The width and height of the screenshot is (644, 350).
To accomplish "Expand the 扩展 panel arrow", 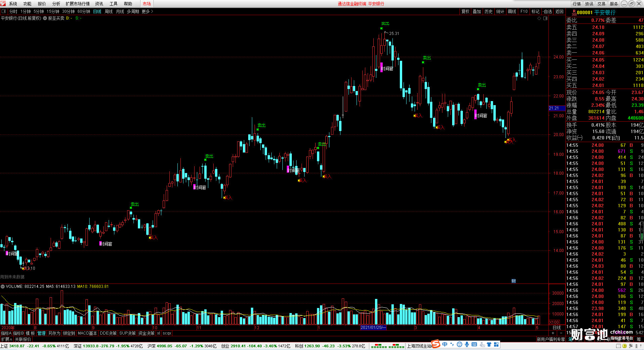I will (6, 339).
